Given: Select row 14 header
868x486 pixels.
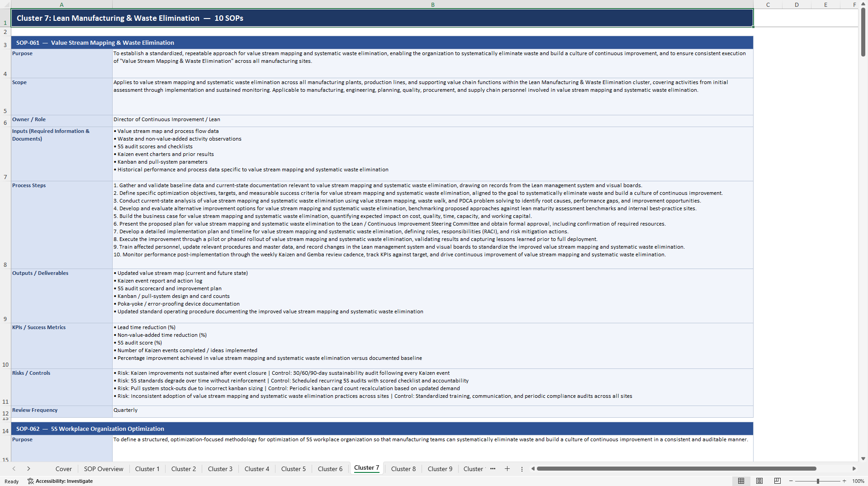Looking at the screenshot, I should (x=5, y=429).
